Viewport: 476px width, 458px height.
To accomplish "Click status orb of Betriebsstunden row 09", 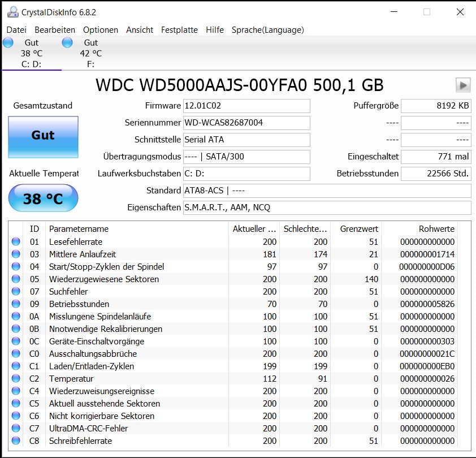I will point(16,304).
